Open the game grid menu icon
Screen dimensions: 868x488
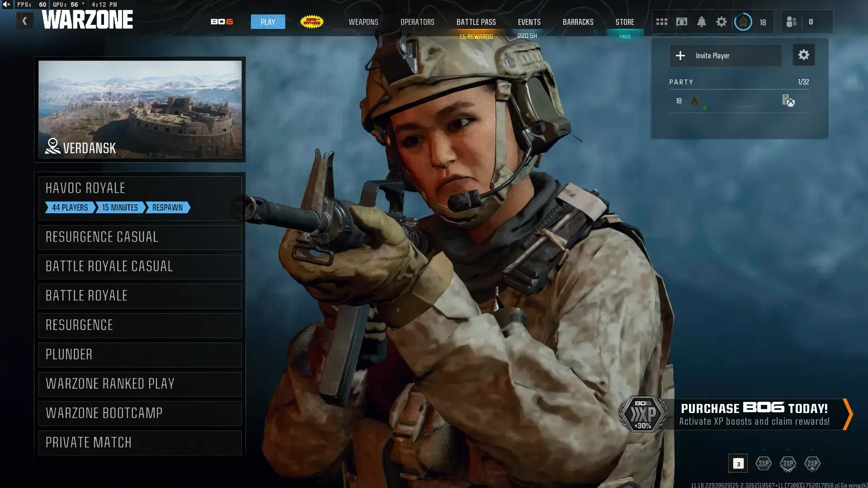[x=661, y=22]
